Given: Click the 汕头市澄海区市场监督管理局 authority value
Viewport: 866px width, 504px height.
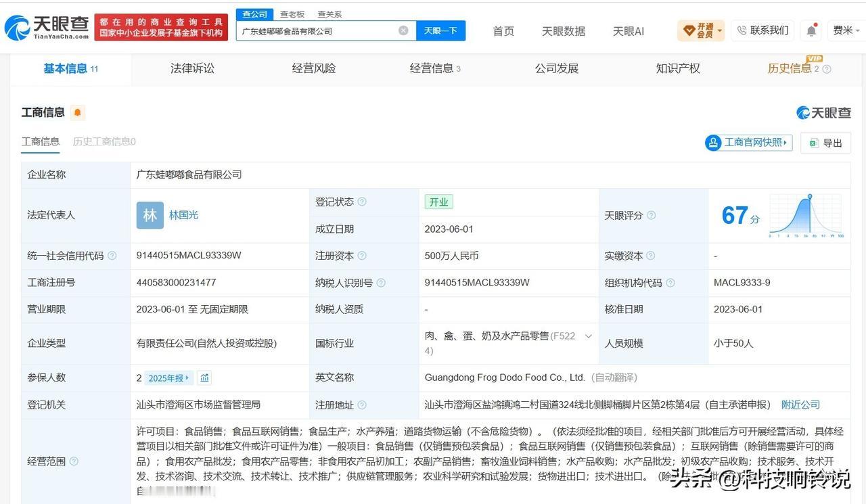Looking at the screenshot, I should (198, 405).
